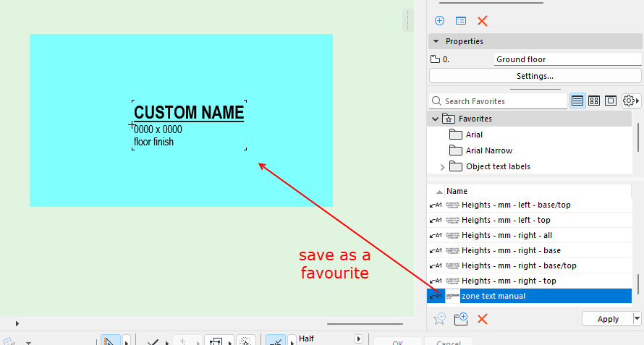
Task: Switch favorites to large preview view
Action: click(611, 101)
